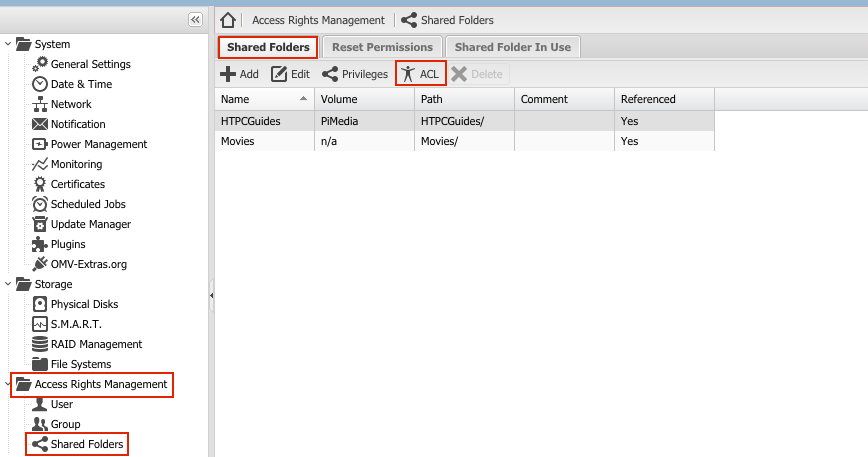Open Notification envelope icon

(x=40, y=124)
